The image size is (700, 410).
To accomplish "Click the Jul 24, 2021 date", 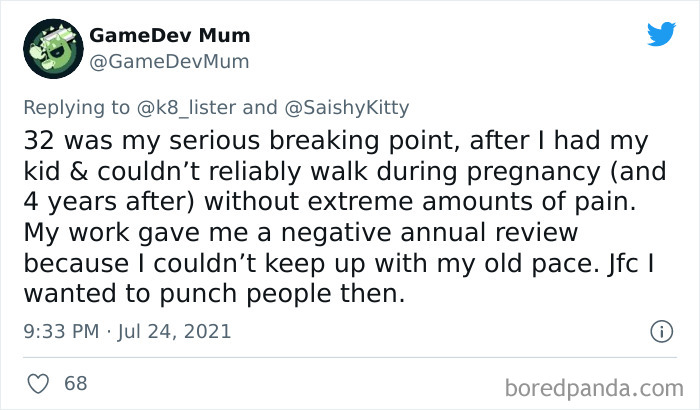I will [173, 330].
